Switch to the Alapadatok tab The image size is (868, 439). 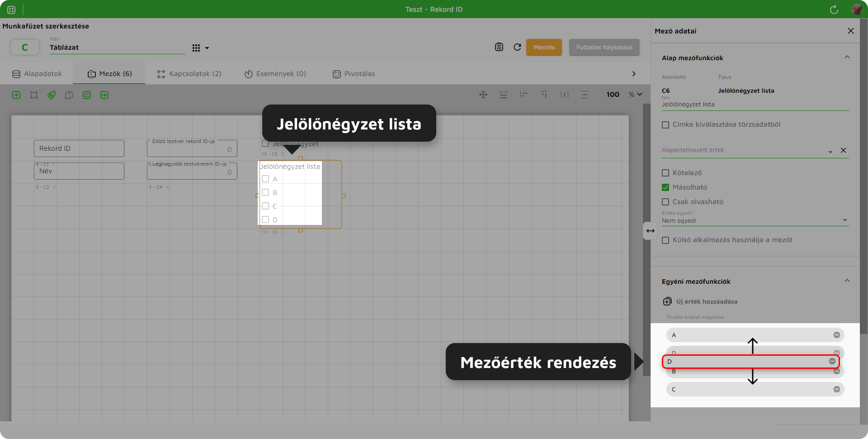(x=37, y=74)
